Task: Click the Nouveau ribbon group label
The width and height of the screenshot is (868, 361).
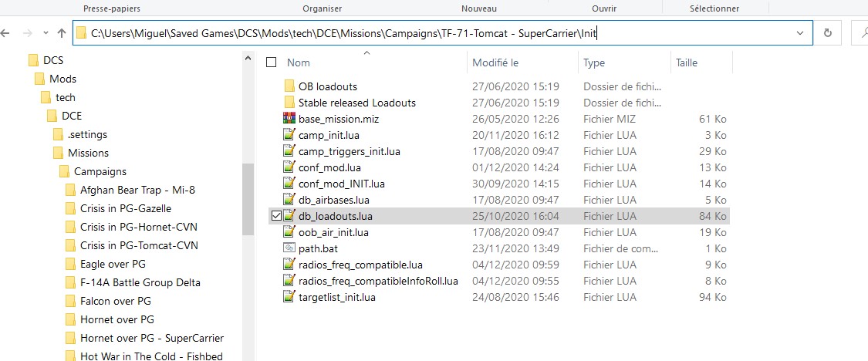Action: [479, 8]
